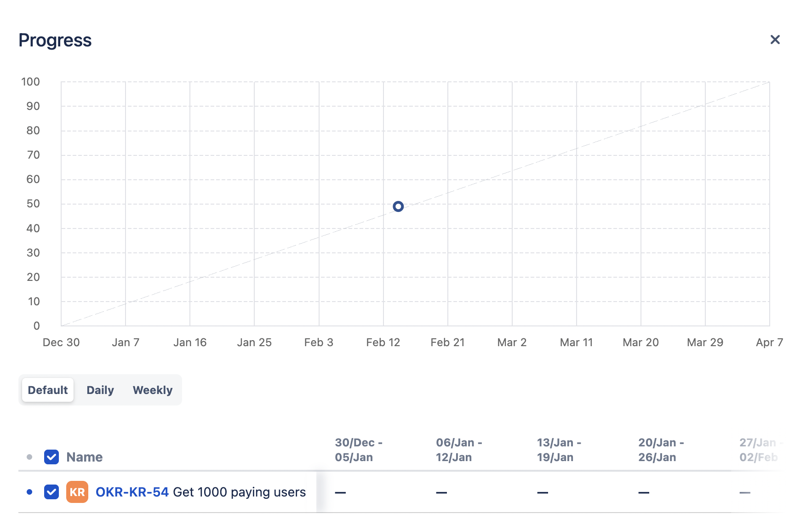Switch to the Daily view tab

pyautogui.click(x=100, y=390)
